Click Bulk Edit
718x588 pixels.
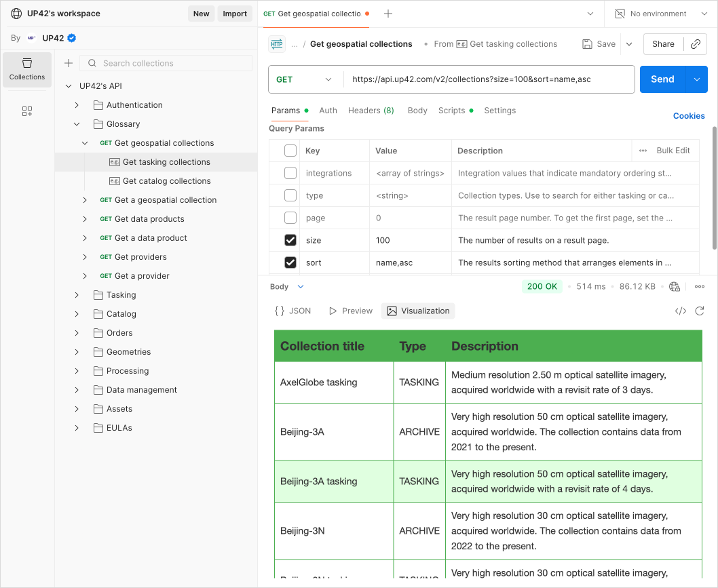(x=673, y=151)
